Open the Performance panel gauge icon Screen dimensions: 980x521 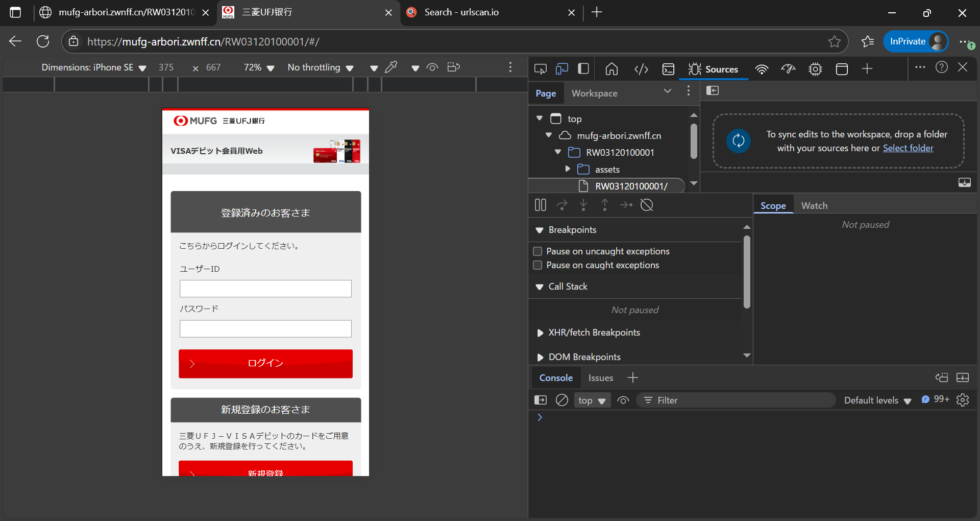pyautogui.click(x=788, y=69)
